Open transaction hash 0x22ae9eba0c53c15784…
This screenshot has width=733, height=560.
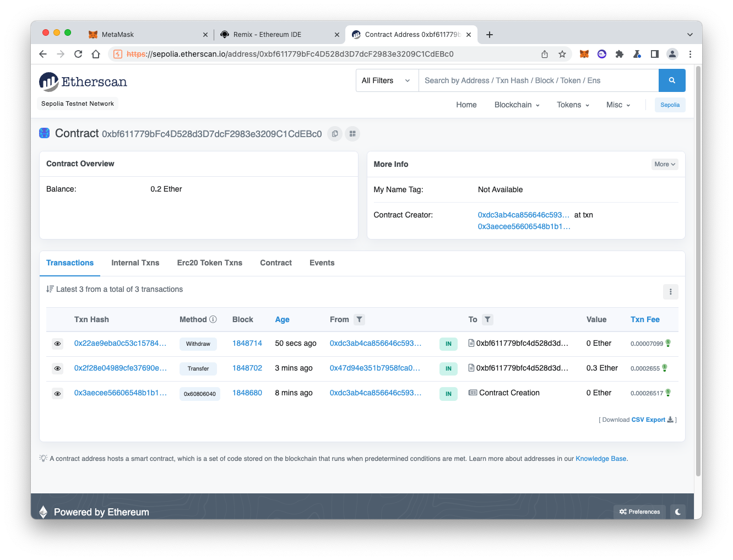(x=121, y=343)
